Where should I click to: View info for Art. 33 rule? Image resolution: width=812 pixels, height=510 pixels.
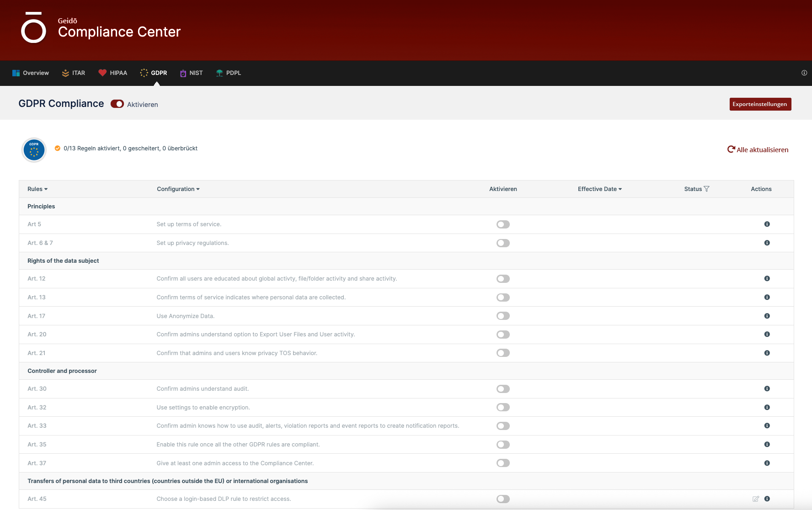coord(767,426)
